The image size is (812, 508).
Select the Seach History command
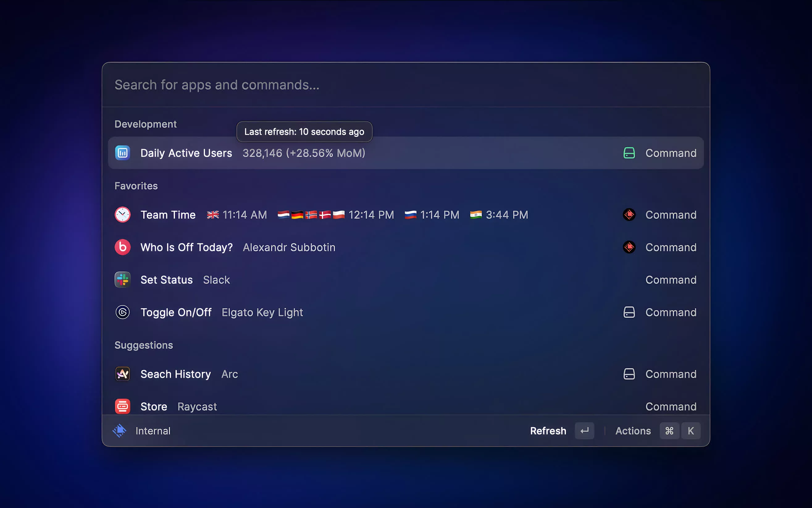click(406, 374)
